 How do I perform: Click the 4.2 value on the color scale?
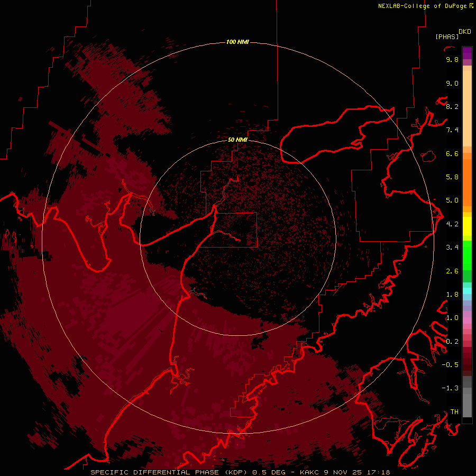click(x=452, y=224)
